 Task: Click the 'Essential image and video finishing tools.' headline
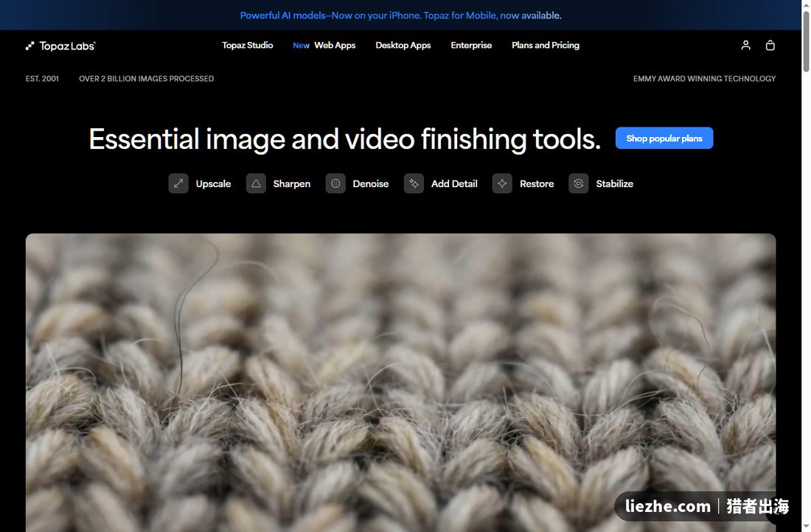[345, 139]
